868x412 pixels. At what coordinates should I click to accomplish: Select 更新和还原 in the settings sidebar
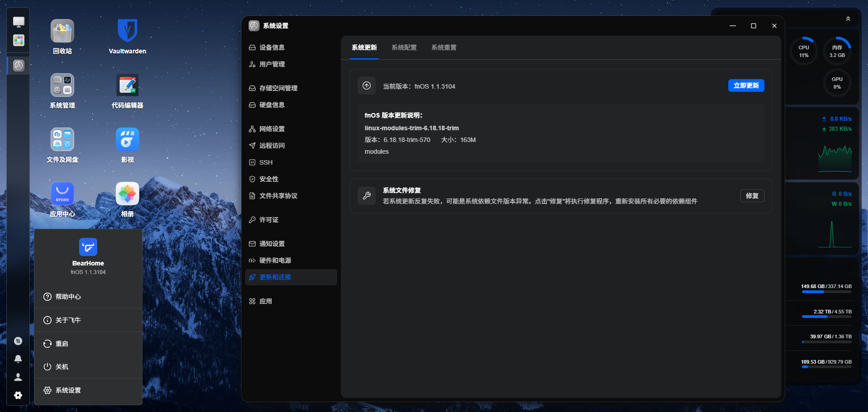pos(291,277)
